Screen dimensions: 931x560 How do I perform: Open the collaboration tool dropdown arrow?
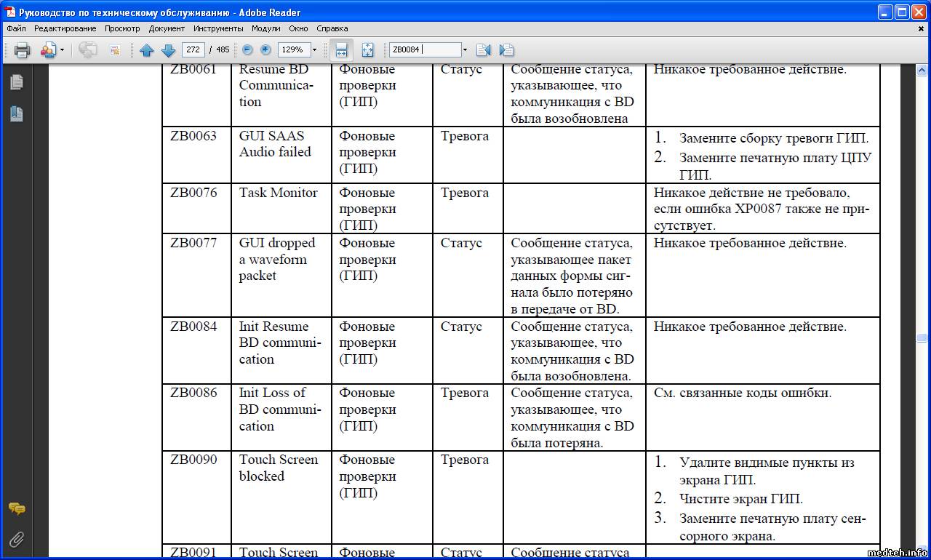(x=62, y=50)
